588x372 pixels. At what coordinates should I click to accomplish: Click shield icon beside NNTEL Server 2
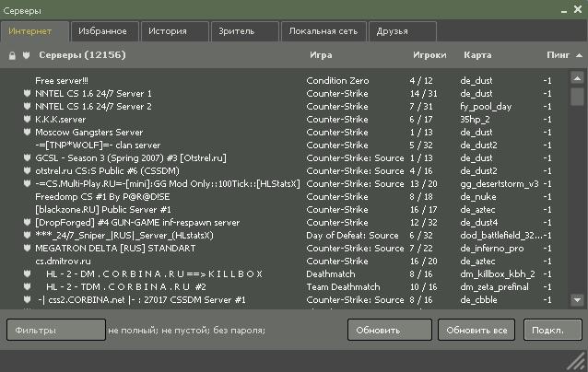coord(27,106)
